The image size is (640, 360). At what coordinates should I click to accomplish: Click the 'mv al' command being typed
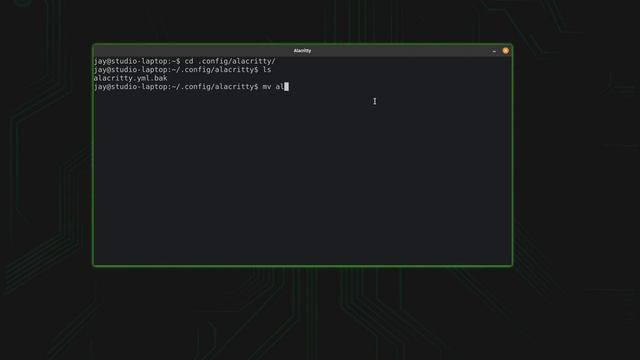(273, 87)
